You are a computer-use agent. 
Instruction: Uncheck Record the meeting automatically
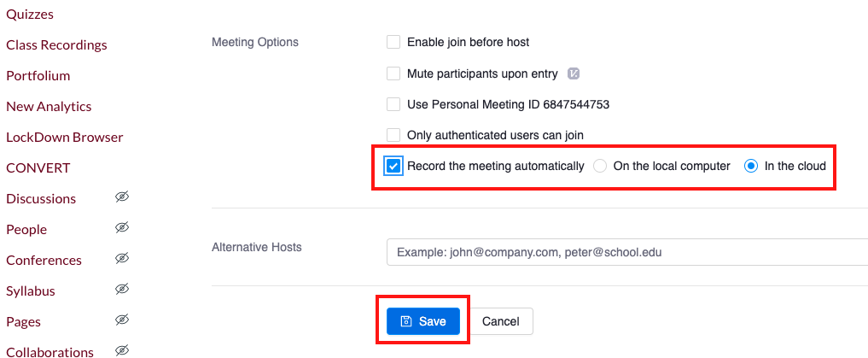coord(393,166)
